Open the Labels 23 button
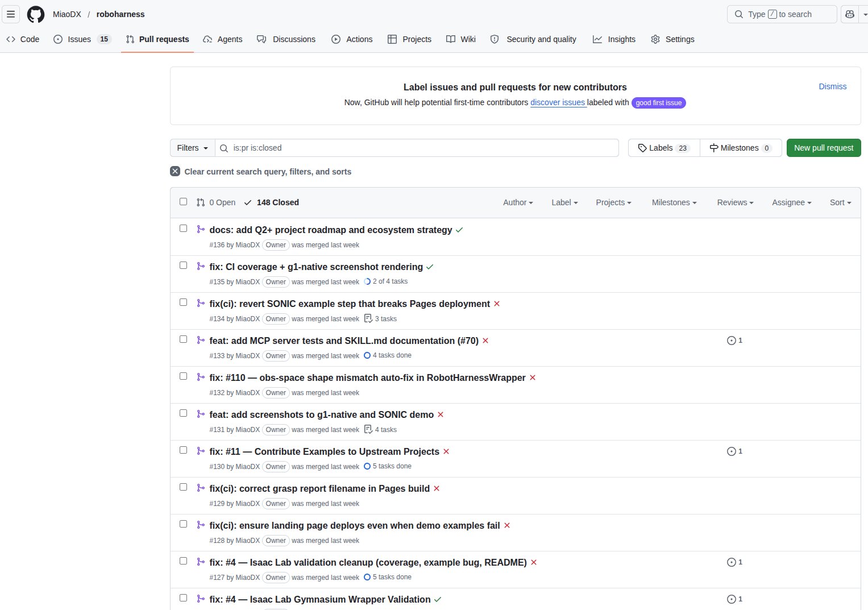 tap(664, 148)
